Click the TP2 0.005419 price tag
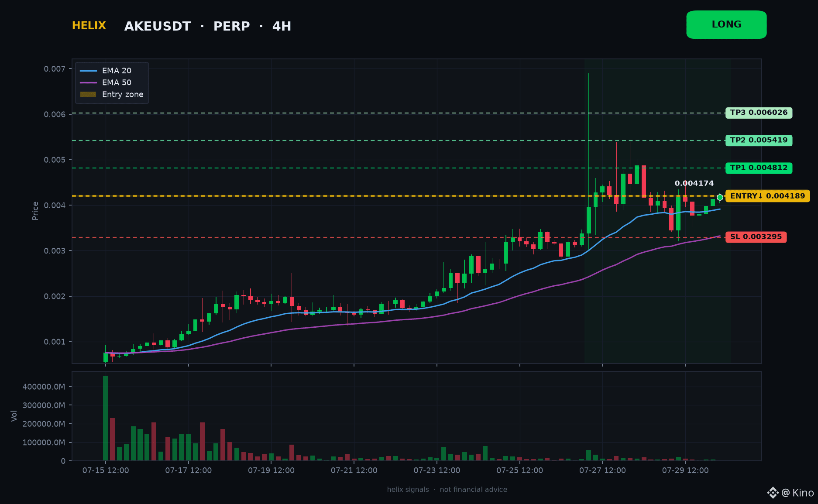Image resolution: width=818 pixels, height=504 pixels. click(x=759, y=140)
